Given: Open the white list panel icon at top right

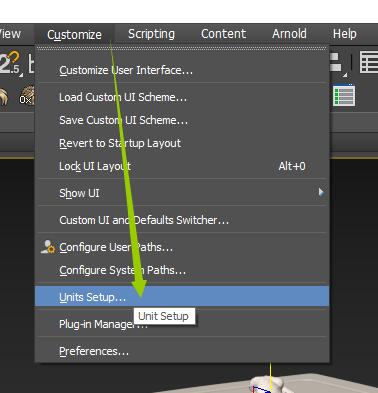Looking at the screenshot, I should point(369,62).
